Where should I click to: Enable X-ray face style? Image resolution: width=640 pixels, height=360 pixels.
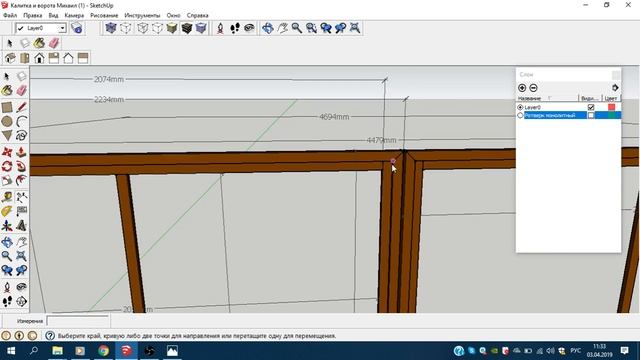tap(111, 28)
